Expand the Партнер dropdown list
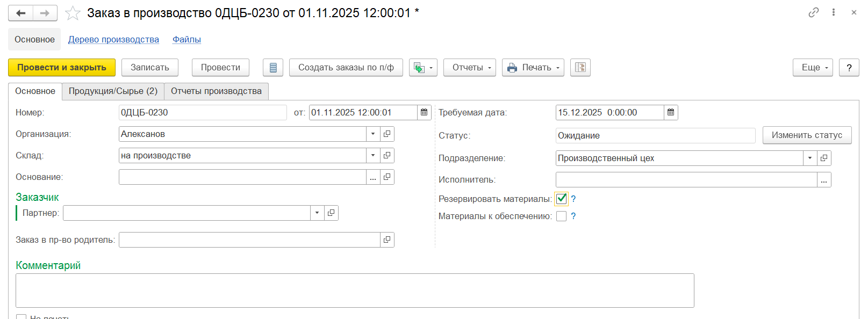 pyautogui.click(x=317, y=213)
